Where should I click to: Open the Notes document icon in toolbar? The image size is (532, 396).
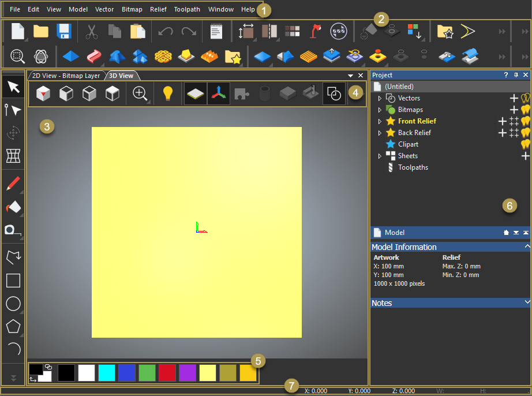tap(216, 31)
